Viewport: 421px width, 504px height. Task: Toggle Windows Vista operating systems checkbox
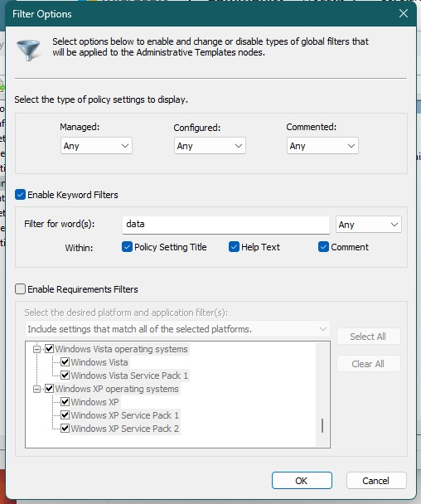tap(49, 349)
